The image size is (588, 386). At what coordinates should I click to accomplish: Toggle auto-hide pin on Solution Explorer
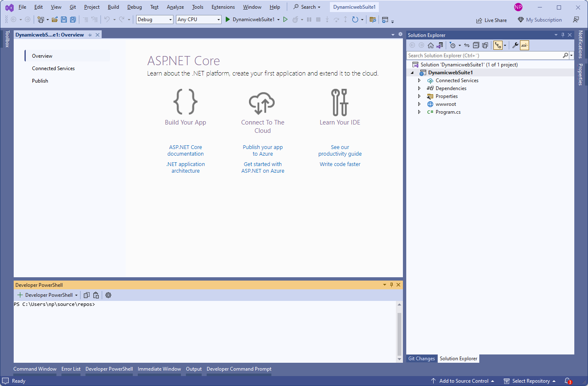563,35
